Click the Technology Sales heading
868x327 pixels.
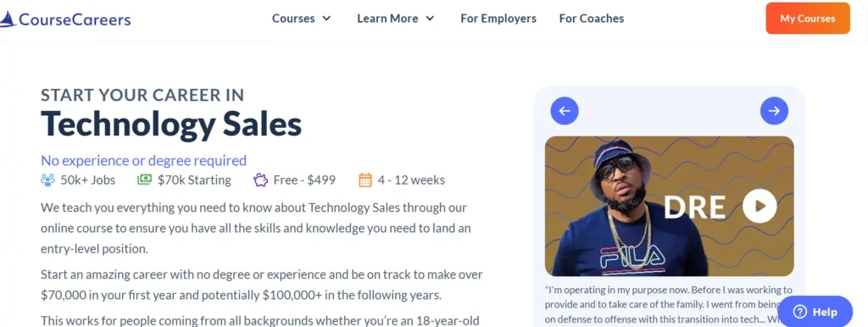click(171, 124)
